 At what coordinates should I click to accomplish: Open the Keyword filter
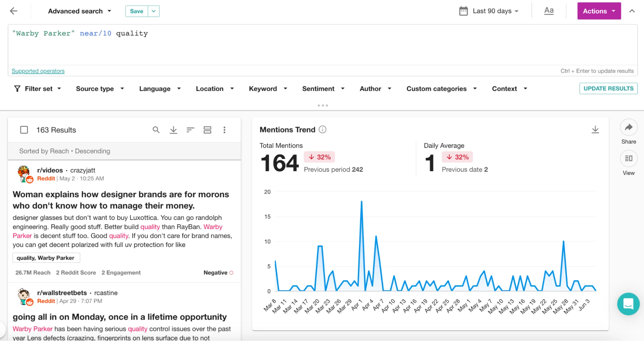click(x=268, y=89)
